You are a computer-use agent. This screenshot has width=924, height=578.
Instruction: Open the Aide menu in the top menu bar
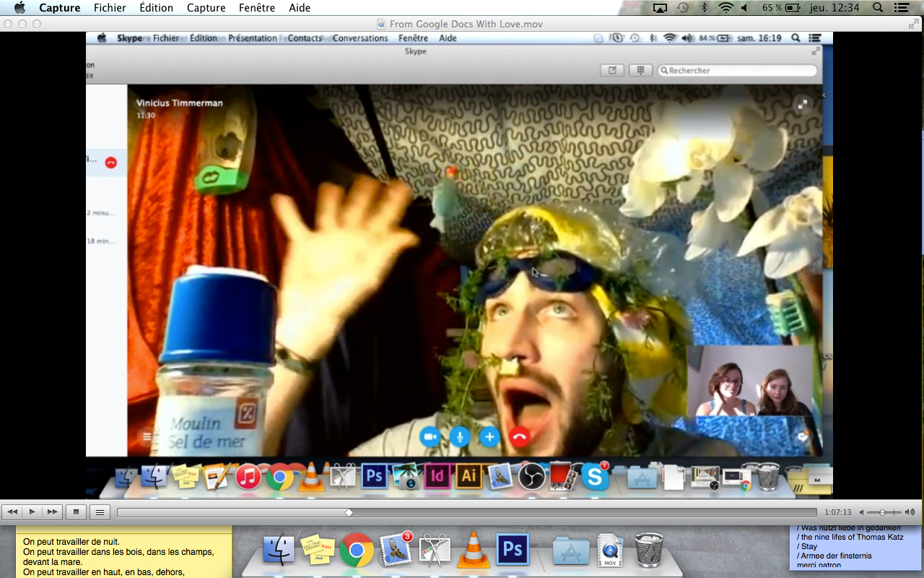pyautogui.click(x=300, y=8)
